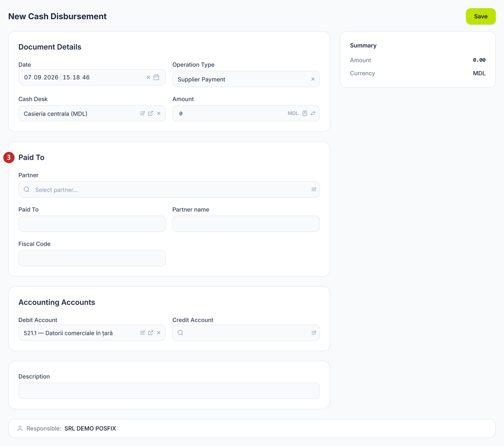Click the Credit Account search icon
Image resolution: width=504 pixels, height=446 pixels.
pyautogui.click(x=180, y=333)
